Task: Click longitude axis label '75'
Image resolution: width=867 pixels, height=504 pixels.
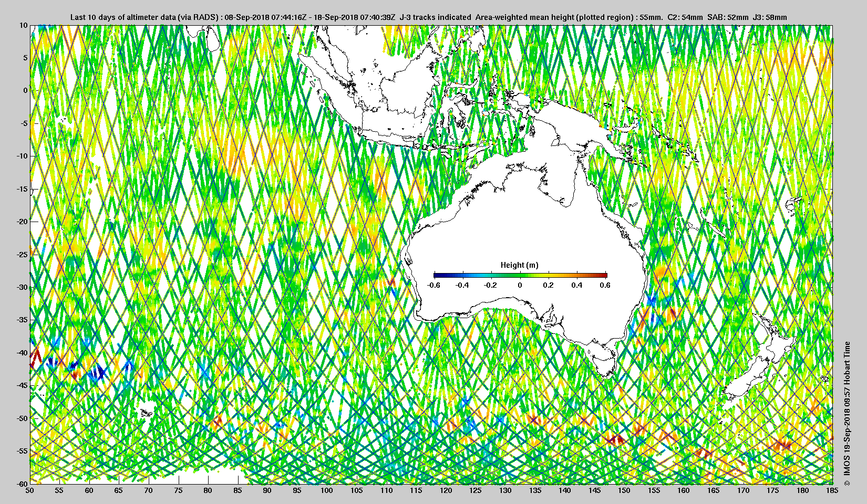Action: [179, 490]
